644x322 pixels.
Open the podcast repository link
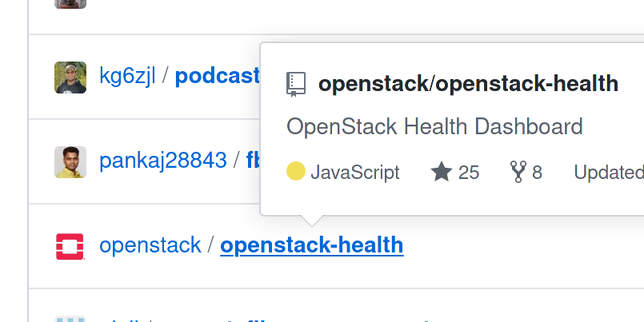(218, 76)
